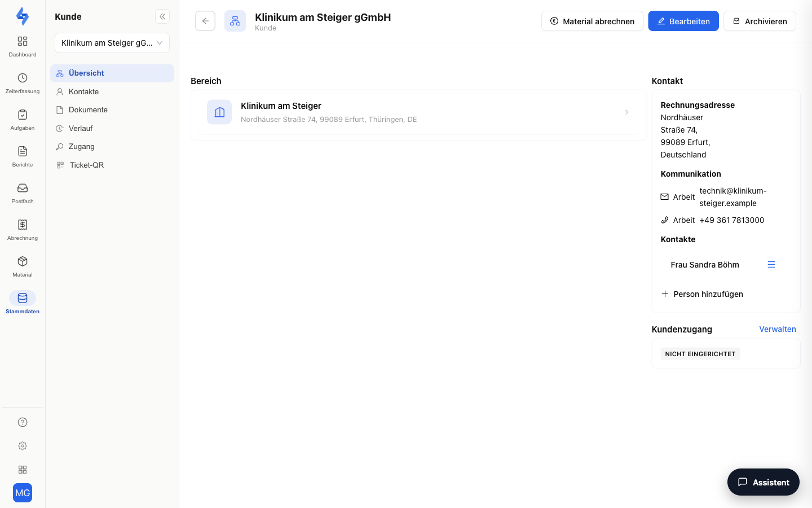Open the Abrechnung billing icon

tap(23, 225)
